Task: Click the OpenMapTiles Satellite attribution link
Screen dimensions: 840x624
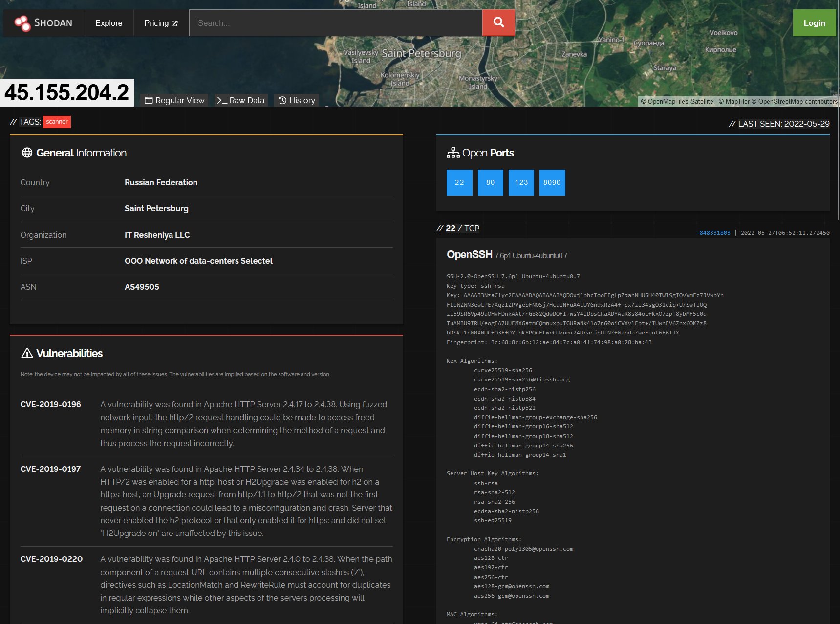Action: click(677, 101)
